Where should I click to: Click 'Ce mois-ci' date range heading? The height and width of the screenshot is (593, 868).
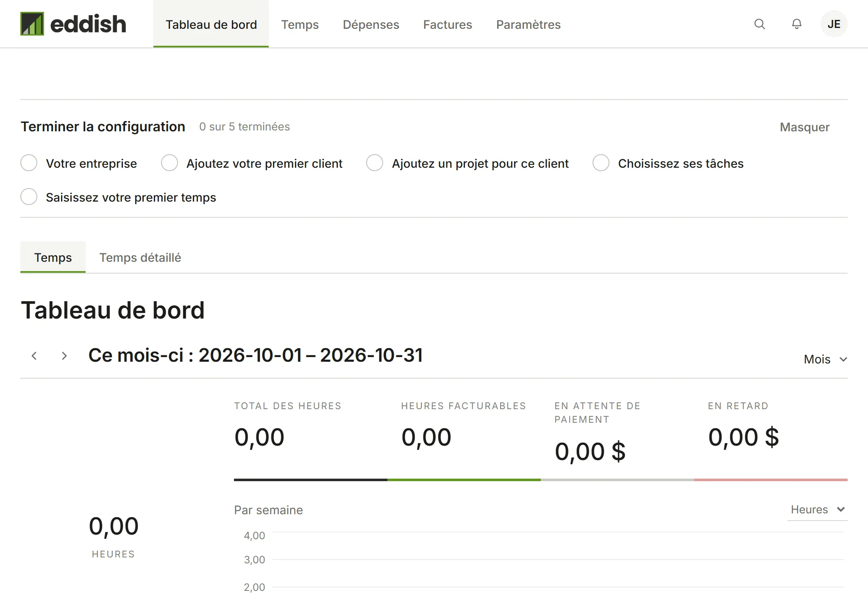pyautogui.click(x=256, y=355)
